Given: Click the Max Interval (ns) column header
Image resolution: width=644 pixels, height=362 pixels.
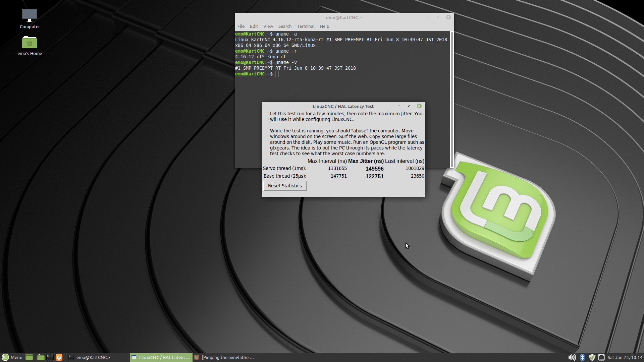Looking at the screenshot, I should 327,161.
